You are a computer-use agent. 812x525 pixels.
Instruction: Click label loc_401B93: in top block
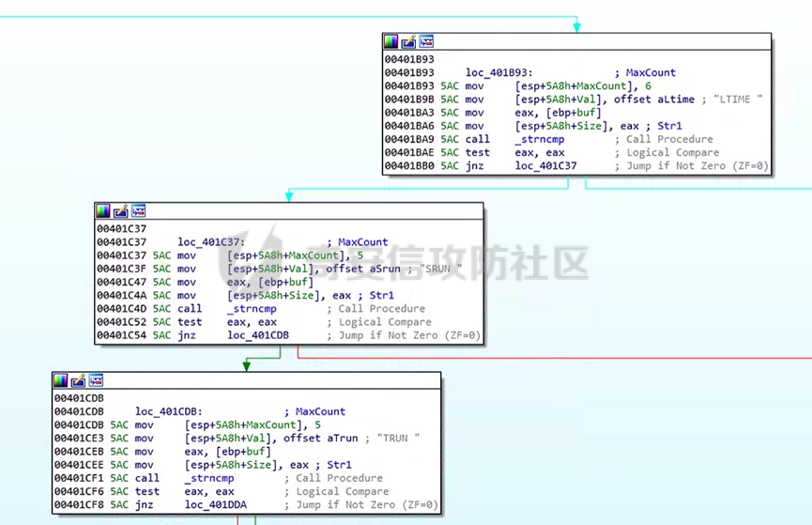coord(498,72)
